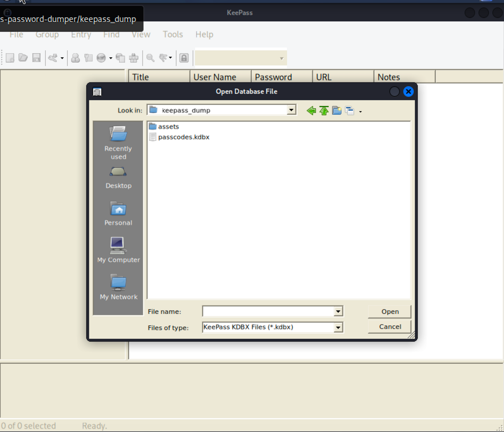Click the New database toolbar icon

tap(10, 58)
